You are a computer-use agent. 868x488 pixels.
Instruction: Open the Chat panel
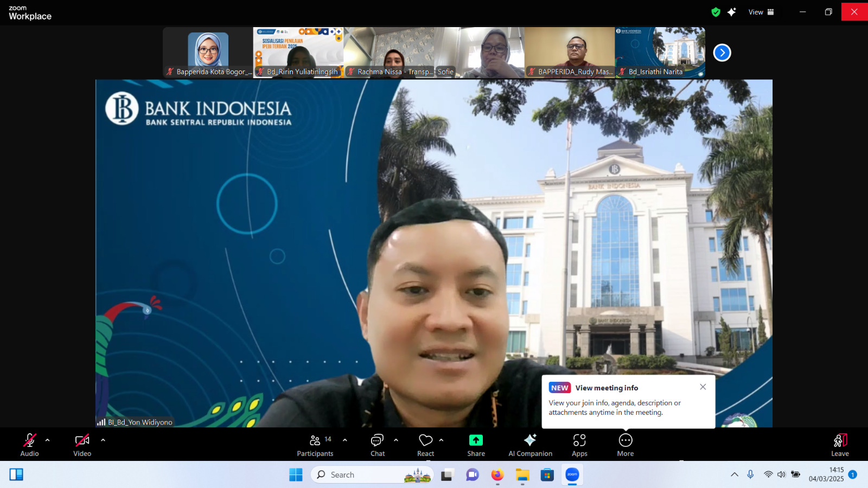tap(378, 445)
